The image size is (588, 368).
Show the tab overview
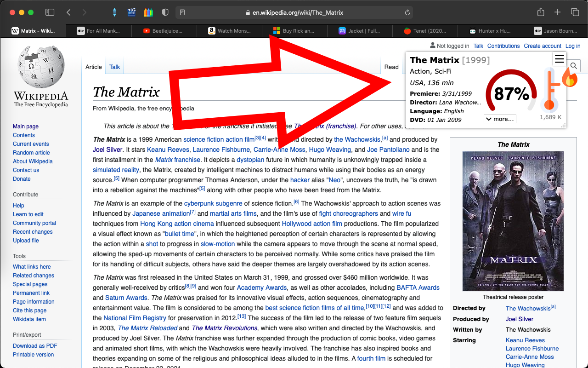pos(575,12)
